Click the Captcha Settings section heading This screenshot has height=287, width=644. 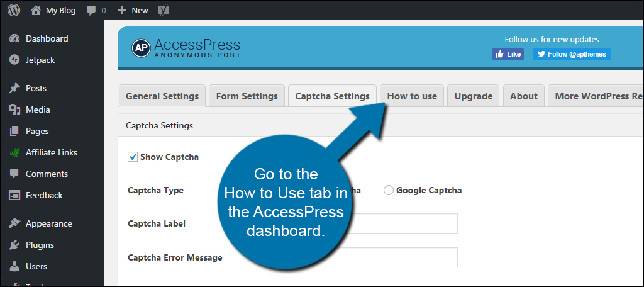(159, 125)
